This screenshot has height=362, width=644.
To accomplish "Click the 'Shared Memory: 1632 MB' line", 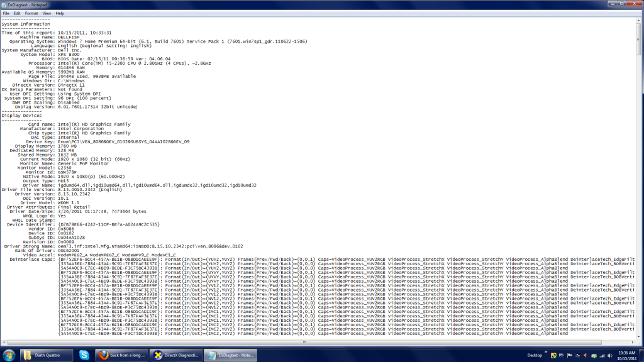I will pyautogui.click(x=47, y=155).
